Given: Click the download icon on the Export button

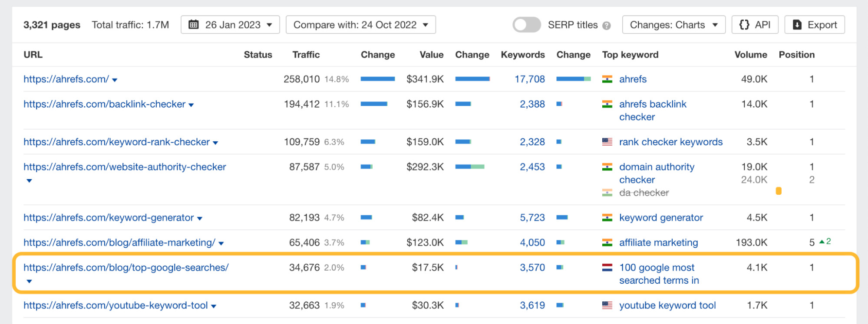Looking at the screenshot, I should 797,25.
